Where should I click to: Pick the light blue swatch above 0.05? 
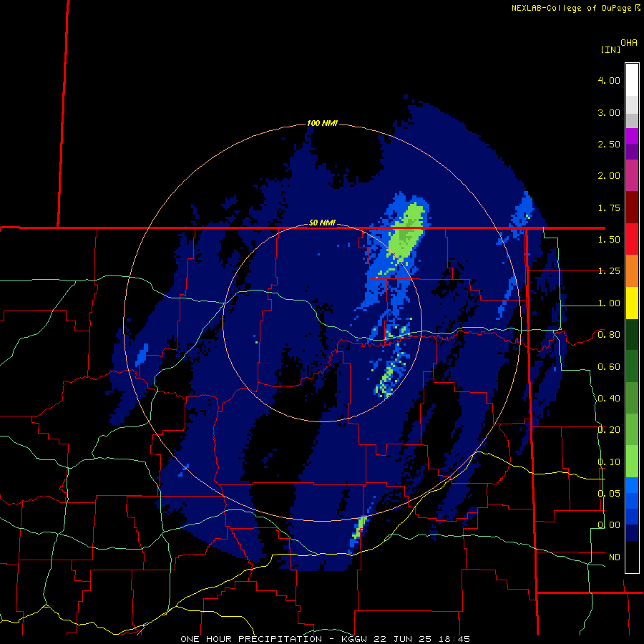tap(632, 485)
